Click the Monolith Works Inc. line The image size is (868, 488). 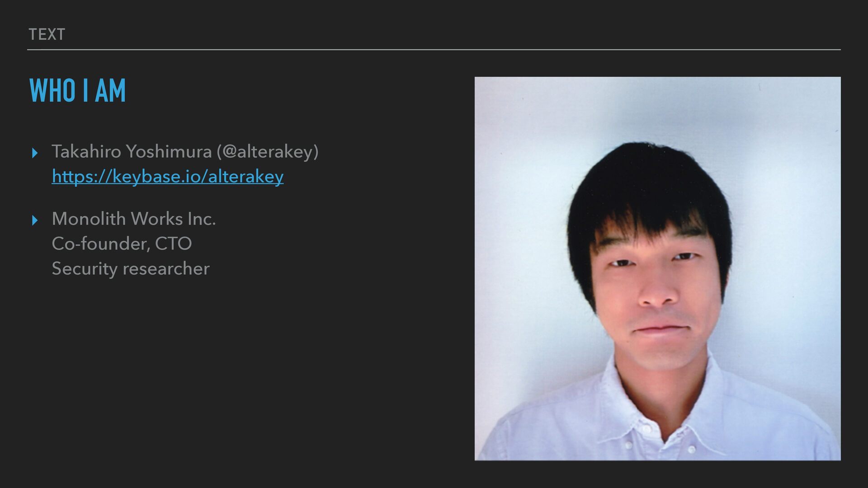[x=134, y=219]
